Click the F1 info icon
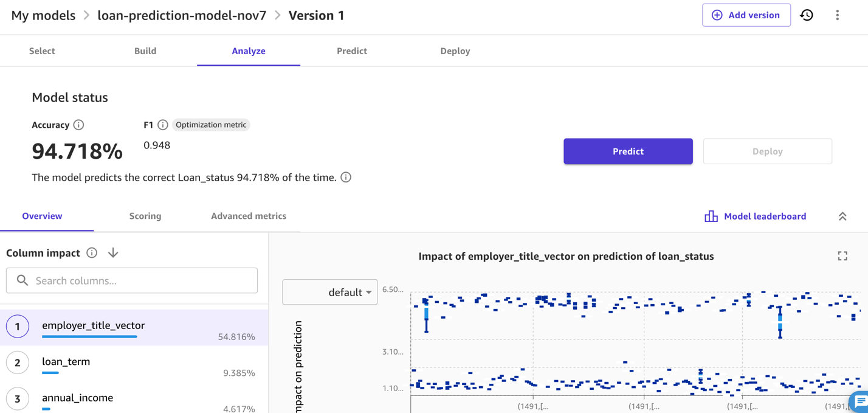 163,125
